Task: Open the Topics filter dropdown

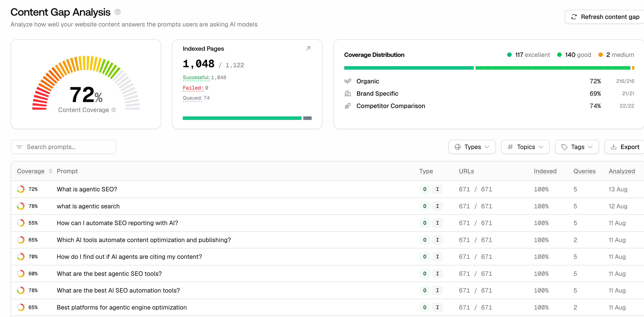Action: tap(525, 147)
